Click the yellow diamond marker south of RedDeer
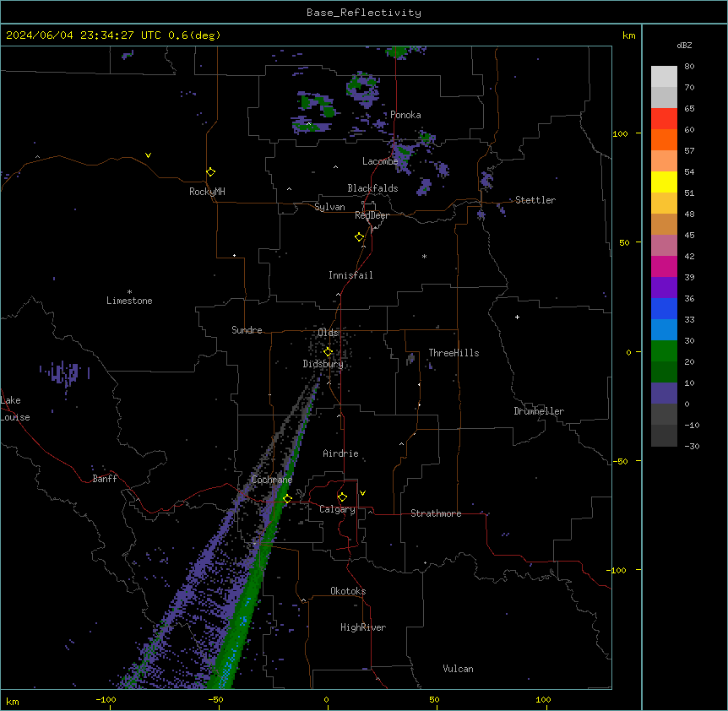The height and width of the screenshot is (711, 728). (x=359, y=237)
